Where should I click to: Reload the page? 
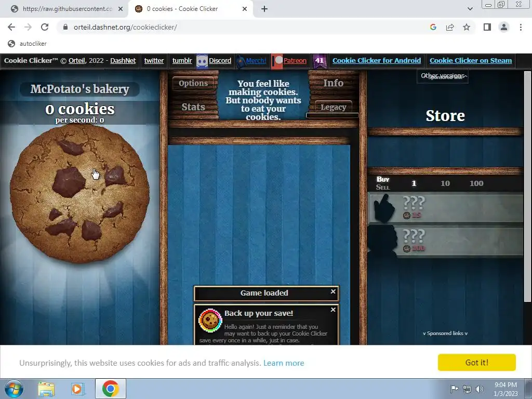click(45, 27)
